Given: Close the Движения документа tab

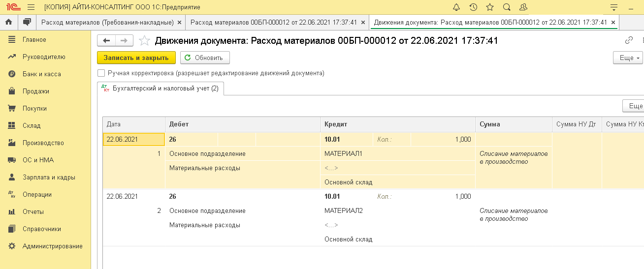Looking at the screenshot, I should tap(613, 23).
